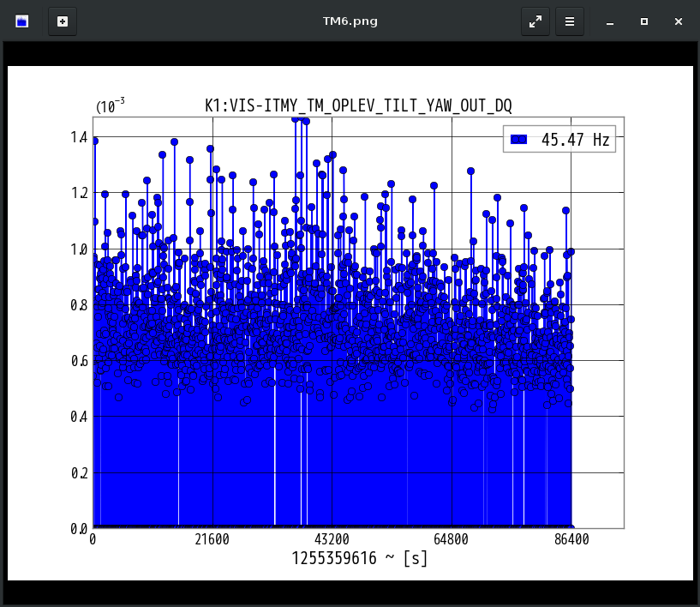Click the blue legend marker swatch
Image resolution: width=700 pixels, height=607 pixels.
[x=518, y=140]
